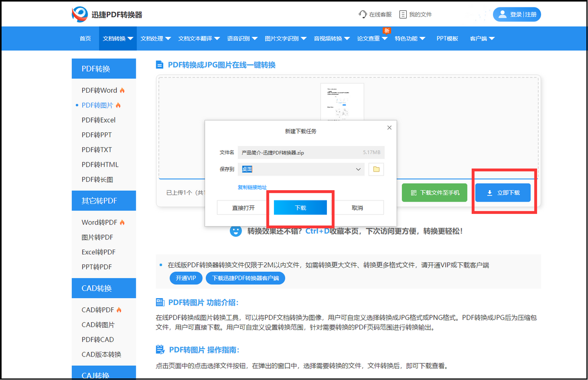Select PDF转CAD in sidebar
588x380 pixels.
point(98,339)
